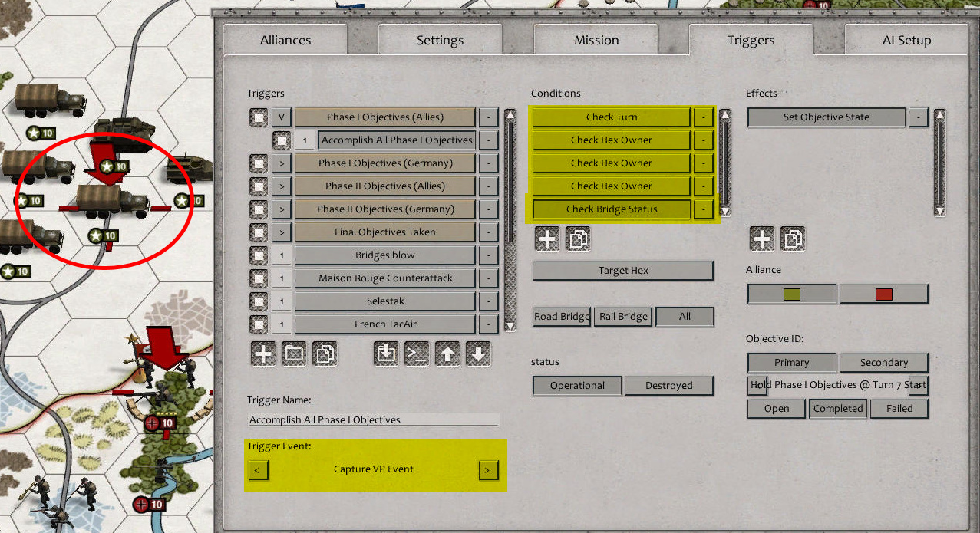Expand the Phase II Objectives (Germany) group
This screenshot has width=980, height=533.
pos(282,209)
